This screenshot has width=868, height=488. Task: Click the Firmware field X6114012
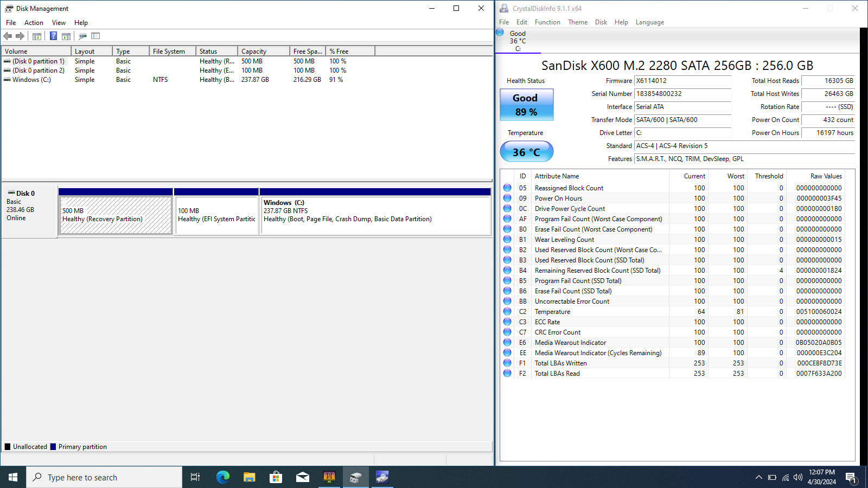coord(682,81)
